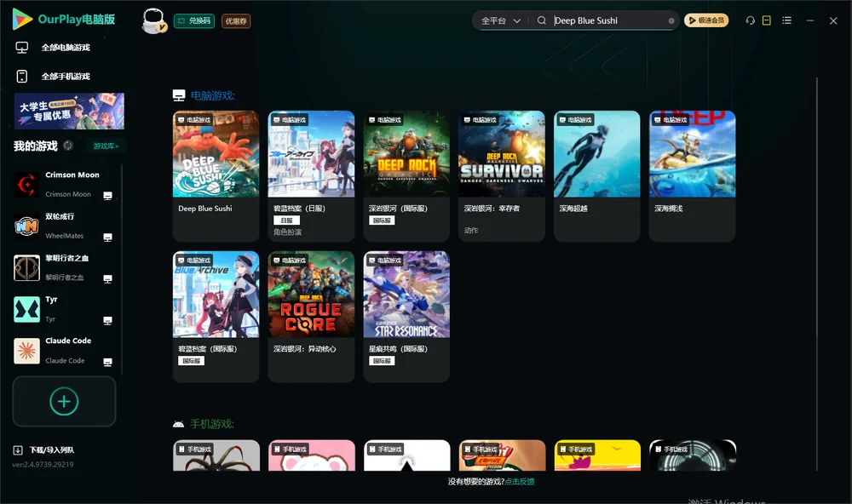Image resolution: width=852 pixels, height=504 pixels.
Task: Click the 极速会员 membership button
Action: [706, 20]
